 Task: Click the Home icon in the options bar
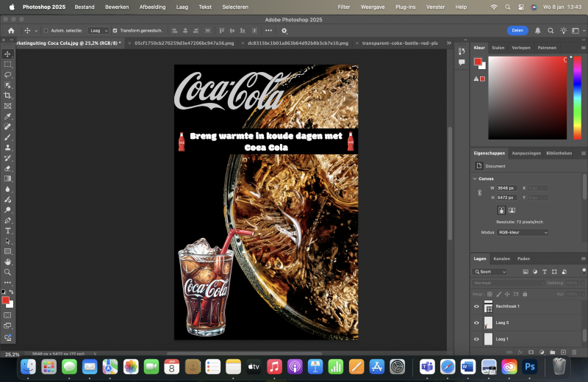[x=11, y=31]
